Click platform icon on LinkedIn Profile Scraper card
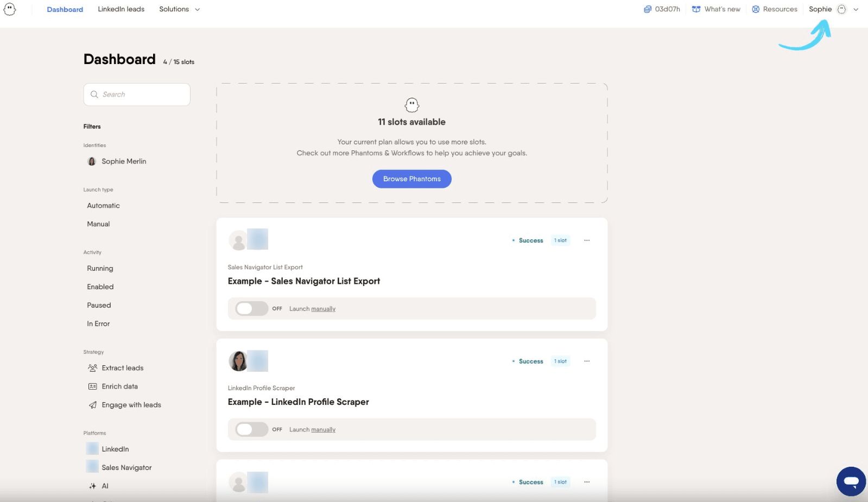The height and width of the screenshot is (502, 868). (x=258, y=361)
